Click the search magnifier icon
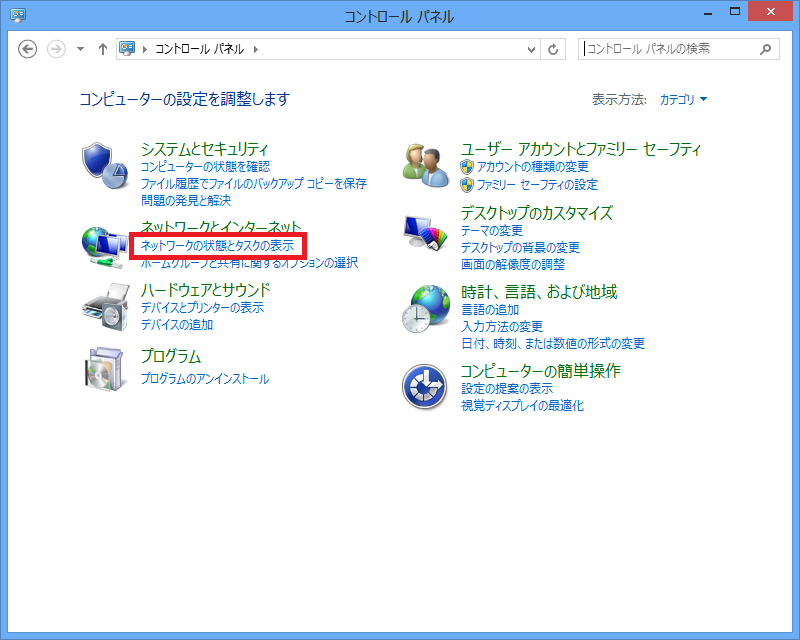The image size is (800, 640). pos(766,48)
